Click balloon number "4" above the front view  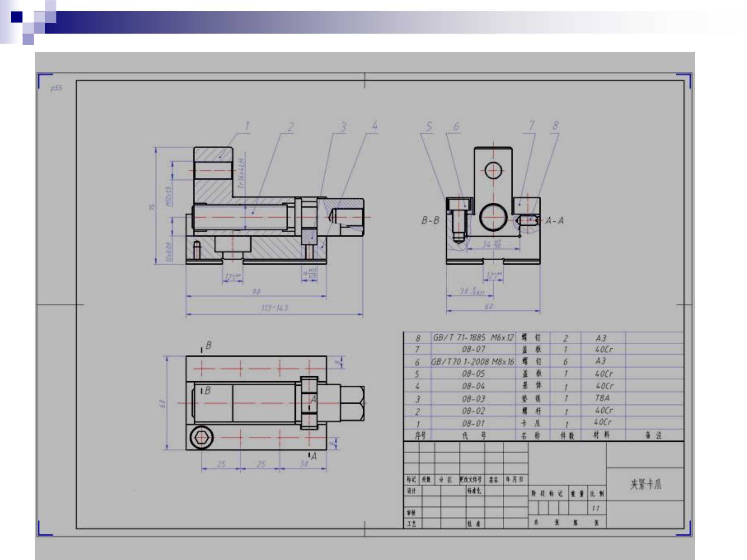click(x=375, y=125)
